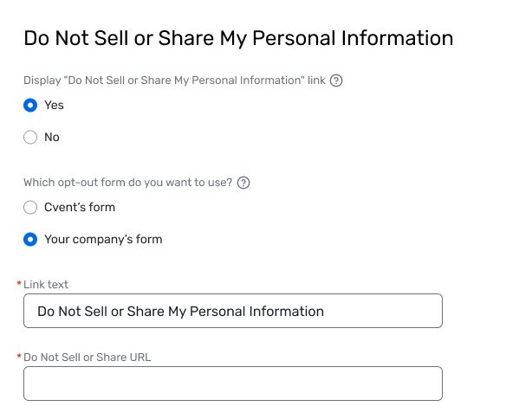
Task: Click the "Which opt-out form" question text
Action: 128,183
